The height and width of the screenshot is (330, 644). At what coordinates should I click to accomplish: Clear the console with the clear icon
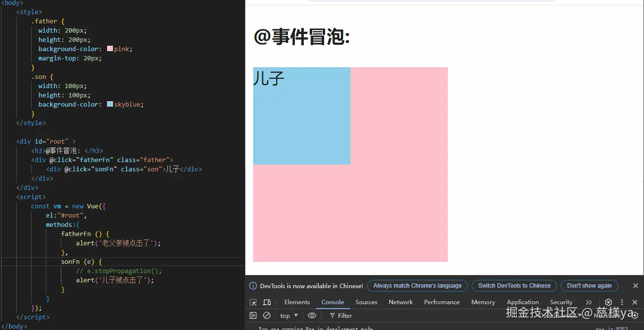(267, 315)
